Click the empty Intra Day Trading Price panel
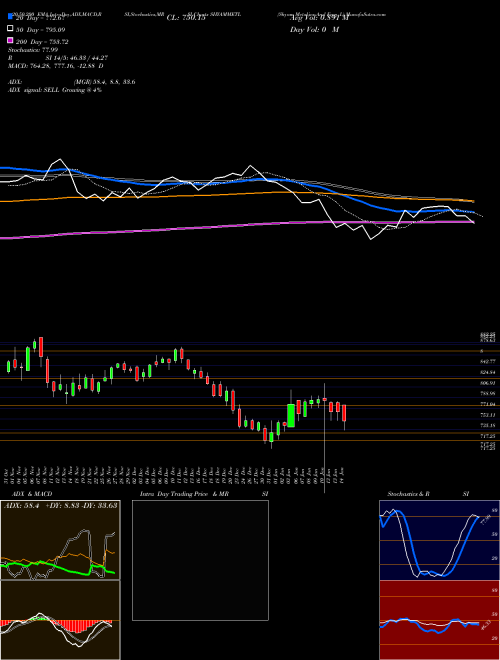 click(200, 560)
